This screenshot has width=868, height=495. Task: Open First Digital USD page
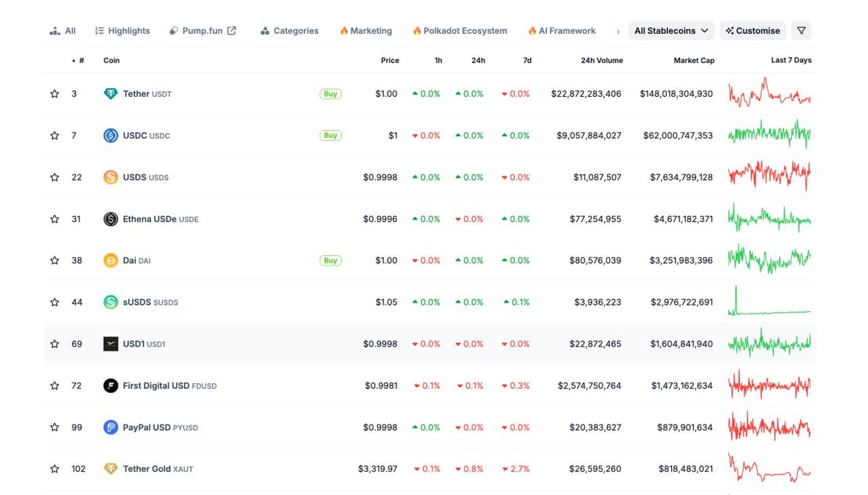(x=170, y=386)
